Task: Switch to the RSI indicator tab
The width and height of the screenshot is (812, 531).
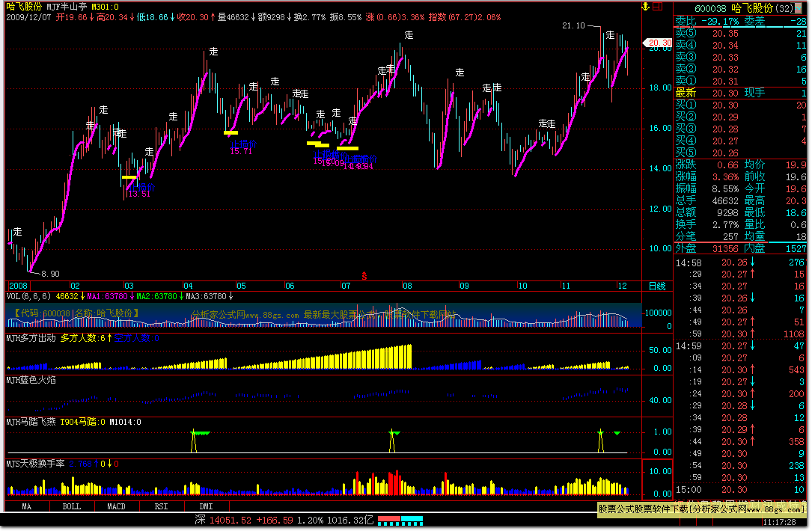Action: click(x=160, y=506)
